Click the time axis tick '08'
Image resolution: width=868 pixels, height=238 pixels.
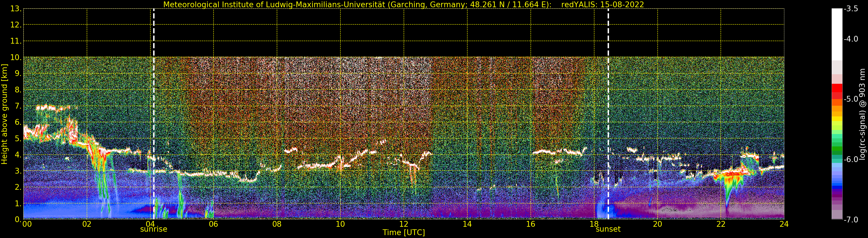[x=277, y=224]
